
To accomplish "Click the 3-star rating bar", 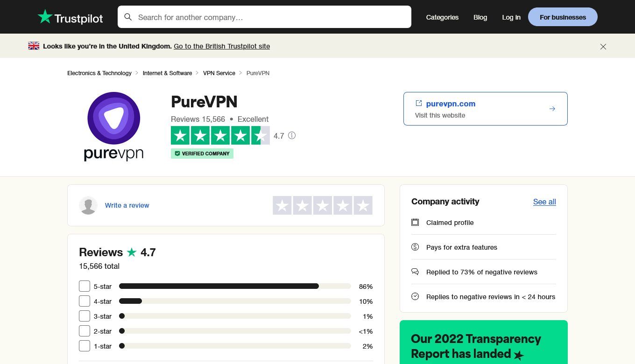I will 235,316.
